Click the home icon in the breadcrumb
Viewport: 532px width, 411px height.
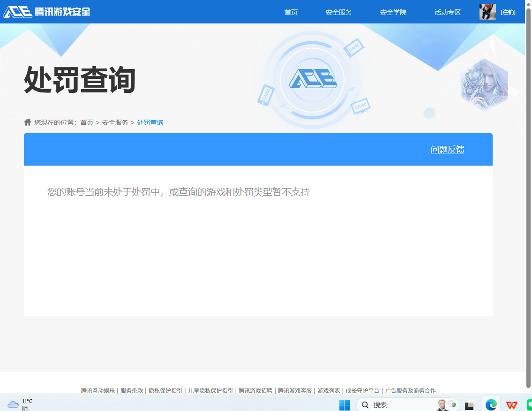point(27,122)
